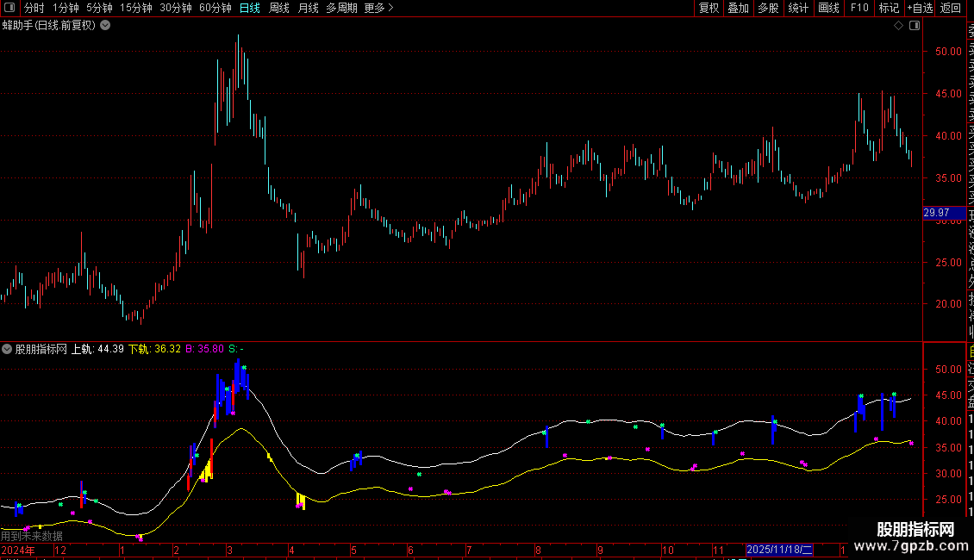Click the 用到未来数据 notice text

coord(32,536)
